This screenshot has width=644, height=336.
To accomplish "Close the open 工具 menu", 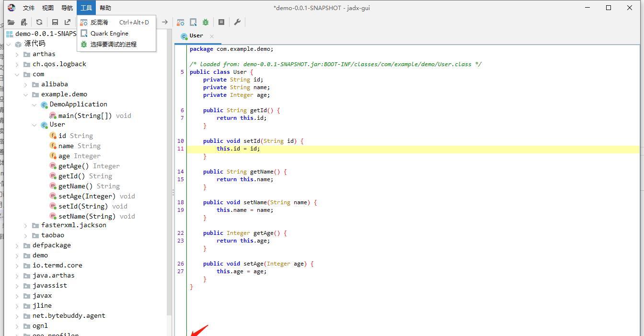I will (86, 8).
